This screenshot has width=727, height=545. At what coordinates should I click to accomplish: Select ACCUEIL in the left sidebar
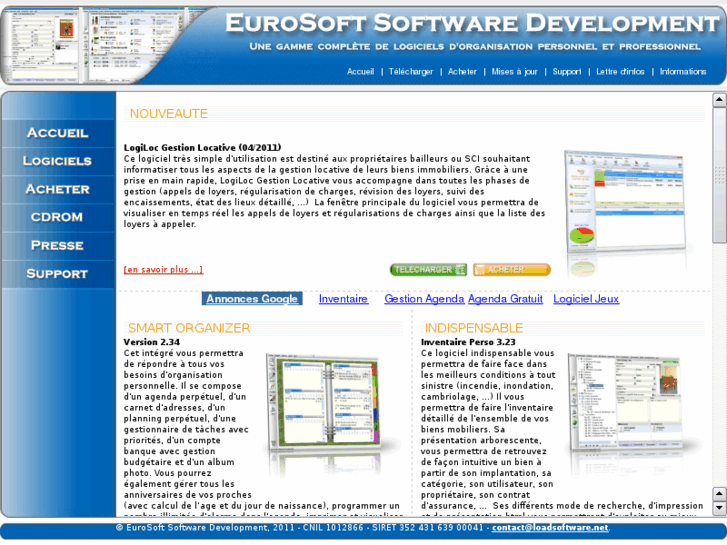(x=57, y=133)
